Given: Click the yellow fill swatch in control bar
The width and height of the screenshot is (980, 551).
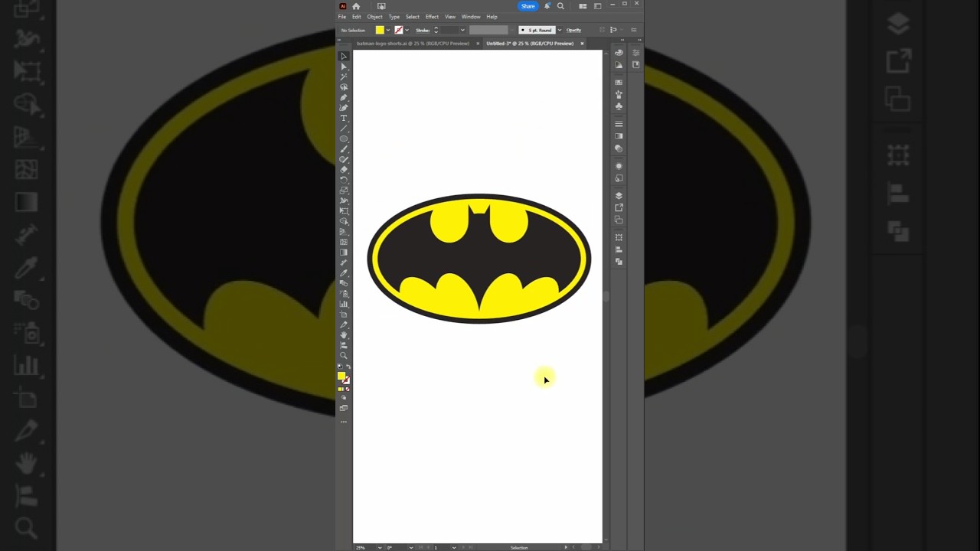Looking at the screenshot, I should tap(380, 30).
